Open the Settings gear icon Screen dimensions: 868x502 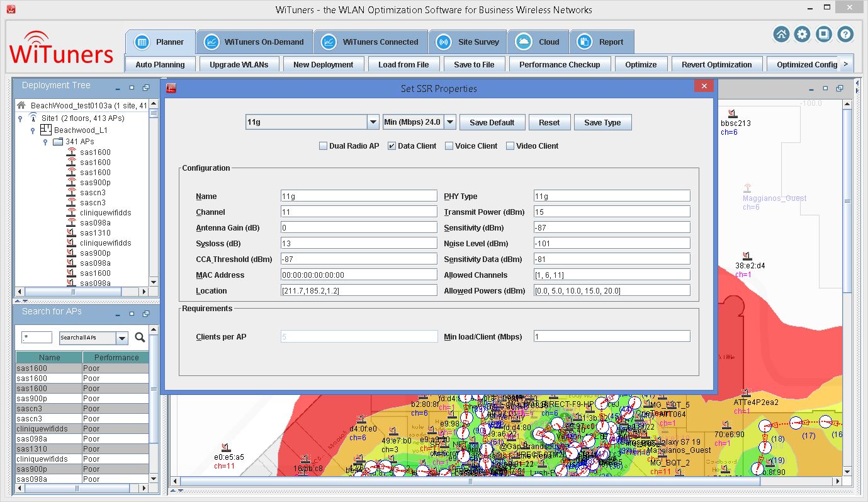coord(802,35)
